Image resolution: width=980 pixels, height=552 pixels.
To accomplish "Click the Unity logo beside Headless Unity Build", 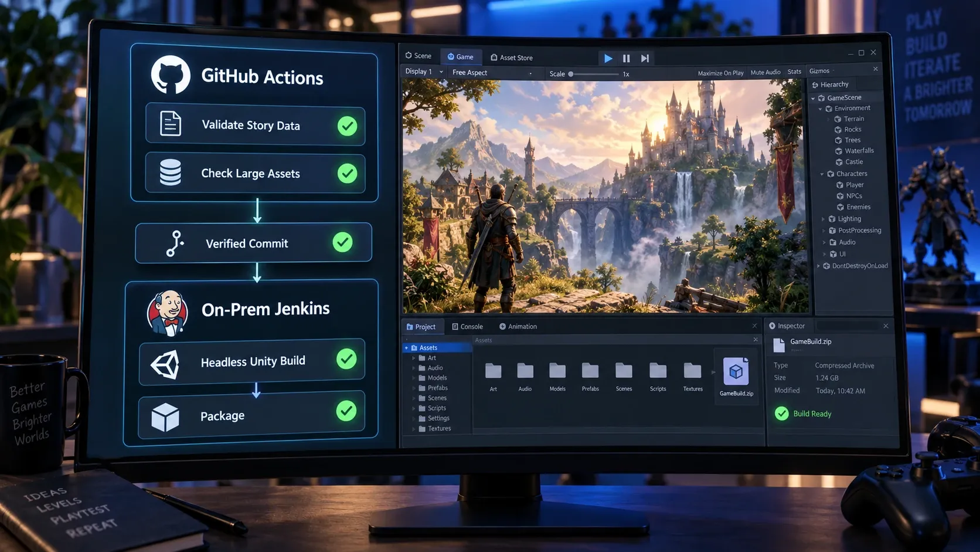I will 165,364.
